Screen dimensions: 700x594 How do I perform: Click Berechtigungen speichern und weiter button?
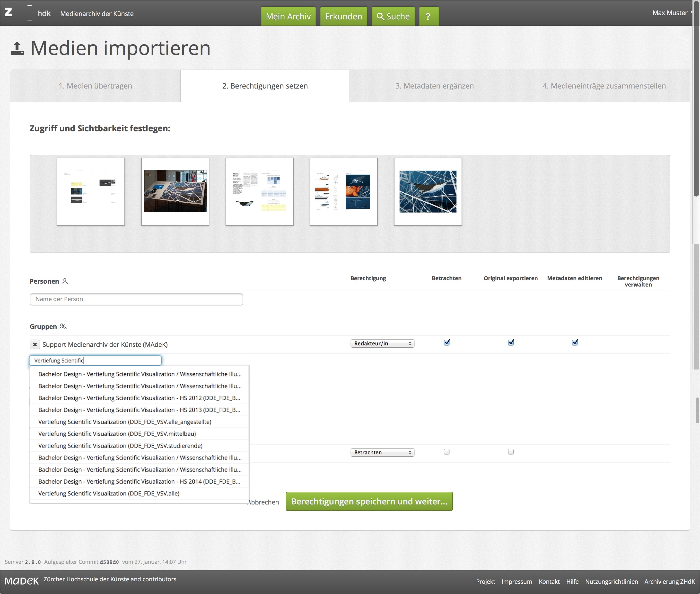369,501
